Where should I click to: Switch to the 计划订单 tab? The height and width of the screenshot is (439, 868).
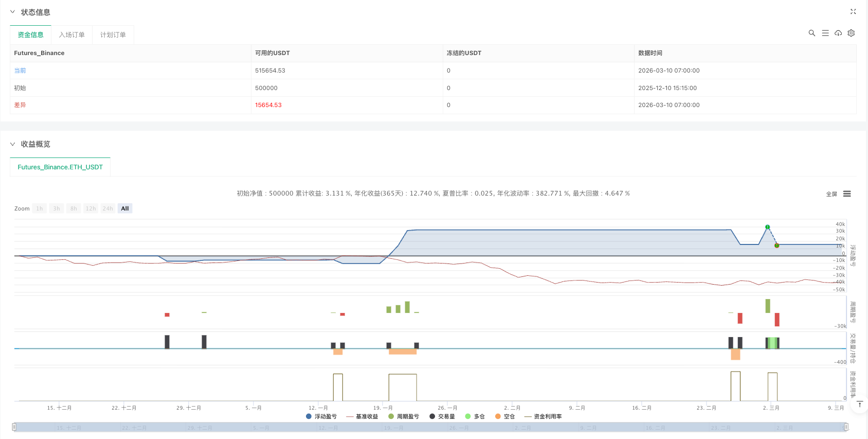click(x=113, y=35)
